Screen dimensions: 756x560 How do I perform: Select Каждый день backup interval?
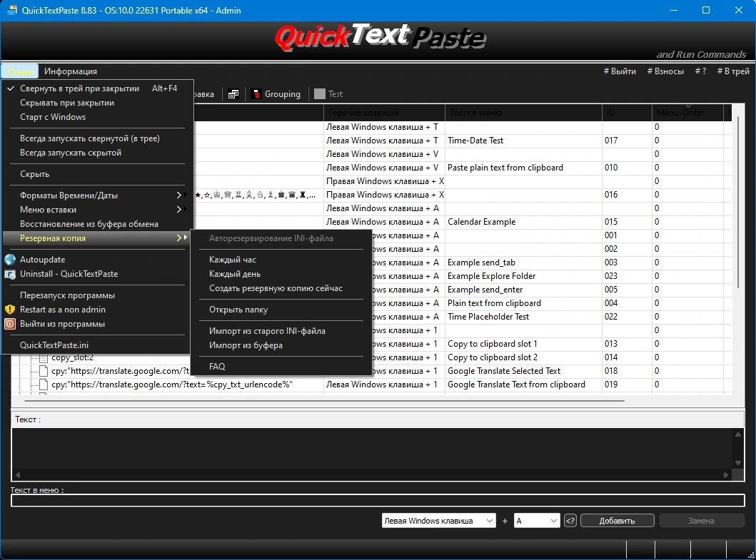tap(281, 274)
